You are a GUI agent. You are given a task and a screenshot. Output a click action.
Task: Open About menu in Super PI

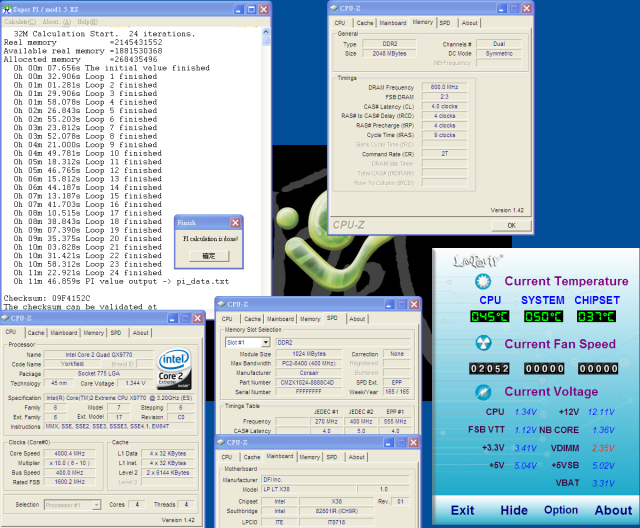click(x=56, y=22)
